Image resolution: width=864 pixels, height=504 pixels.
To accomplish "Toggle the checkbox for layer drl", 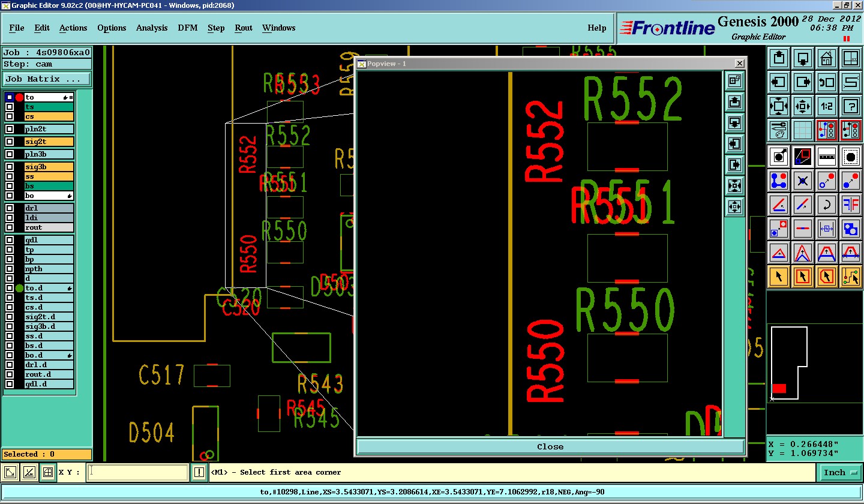I will pyautogui.click(x=10, y=208).
